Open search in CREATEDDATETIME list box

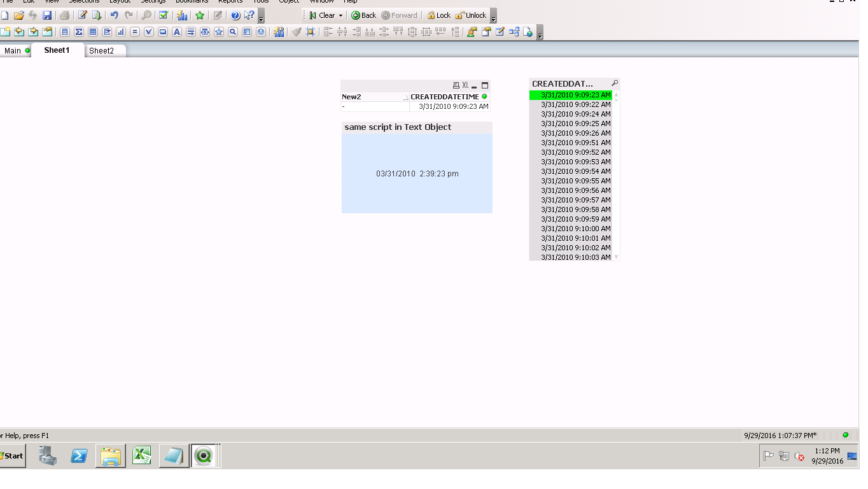click(x=615, y=83)
